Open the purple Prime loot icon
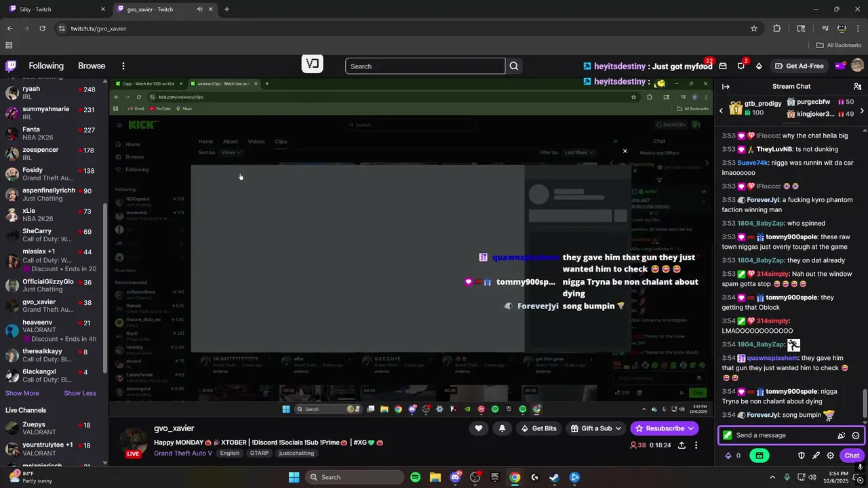 point(840,66)
